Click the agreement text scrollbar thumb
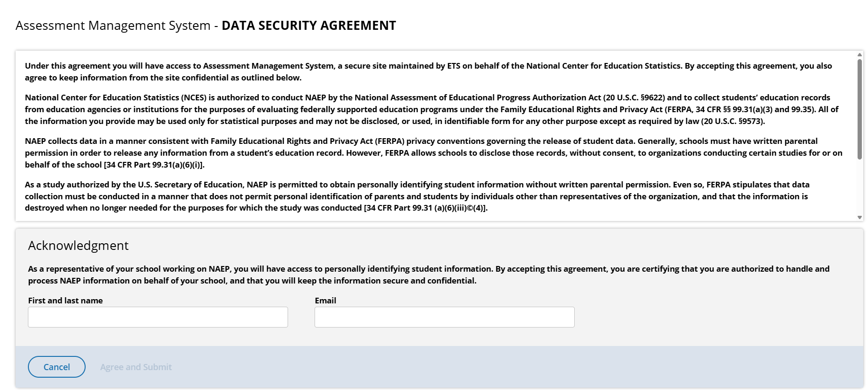 tap(859, 109)
